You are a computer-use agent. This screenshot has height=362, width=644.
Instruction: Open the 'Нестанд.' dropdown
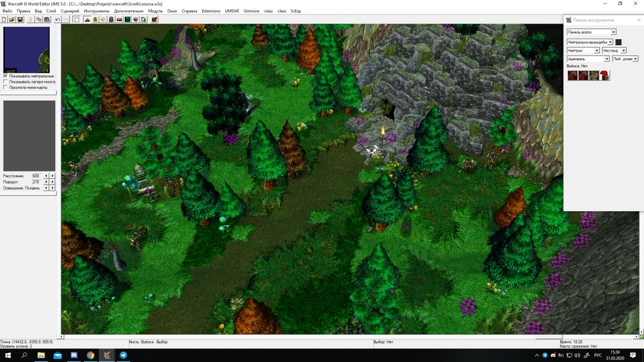click(x=614, y=50)
